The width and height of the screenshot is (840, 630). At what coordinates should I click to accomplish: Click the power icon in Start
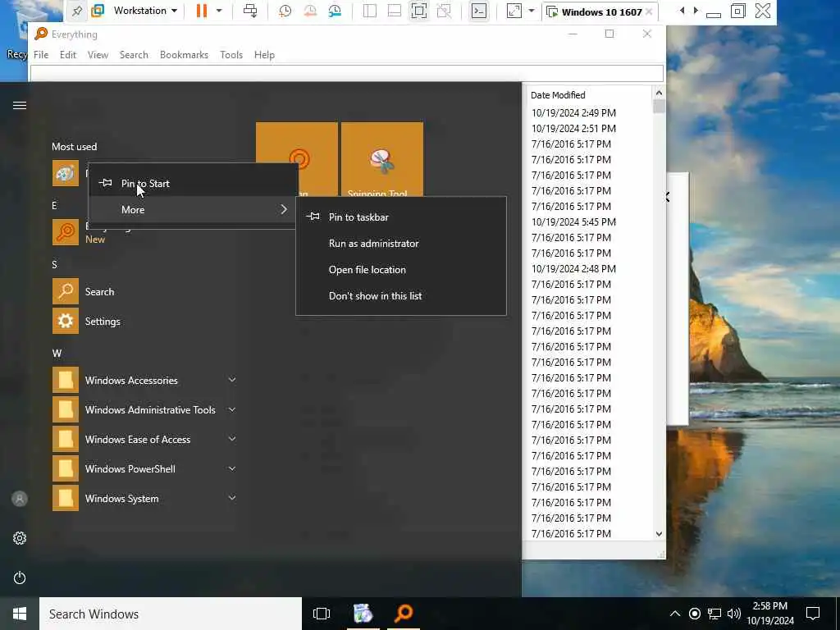coord(20,577)
